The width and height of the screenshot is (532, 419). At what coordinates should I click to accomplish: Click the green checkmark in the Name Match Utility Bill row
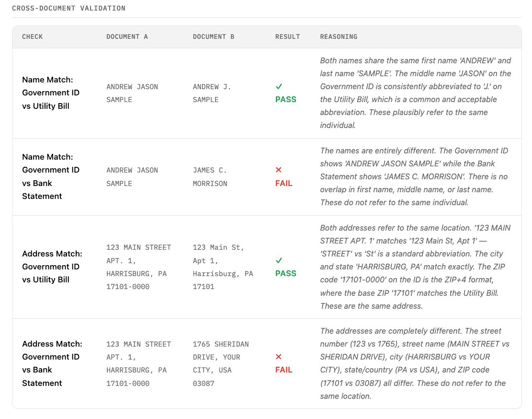pyautogui.click(x=279, y=87)
